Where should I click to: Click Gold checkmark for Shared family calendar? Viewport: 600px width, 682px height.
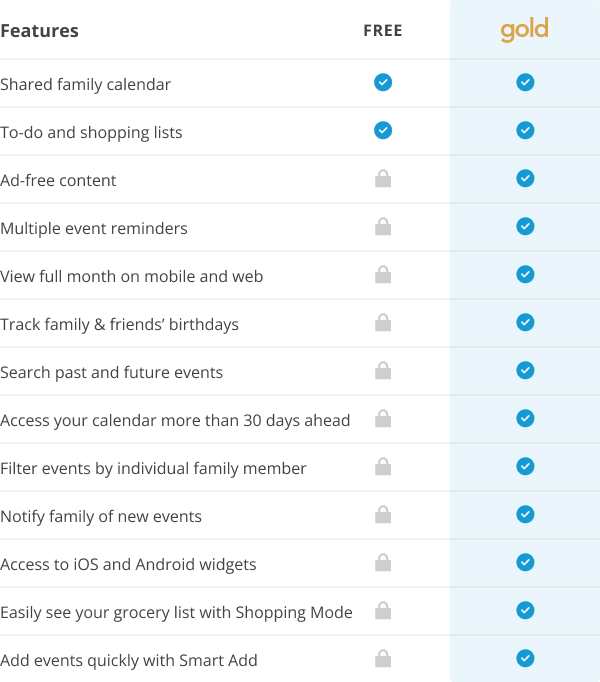coord(525,82)
